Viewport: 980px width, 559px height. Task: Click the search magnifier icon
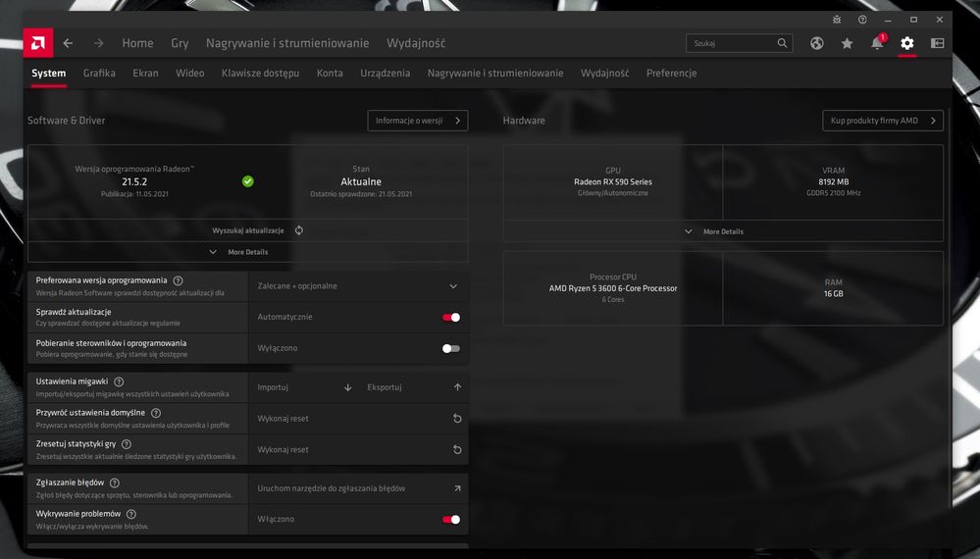(782, 43)
